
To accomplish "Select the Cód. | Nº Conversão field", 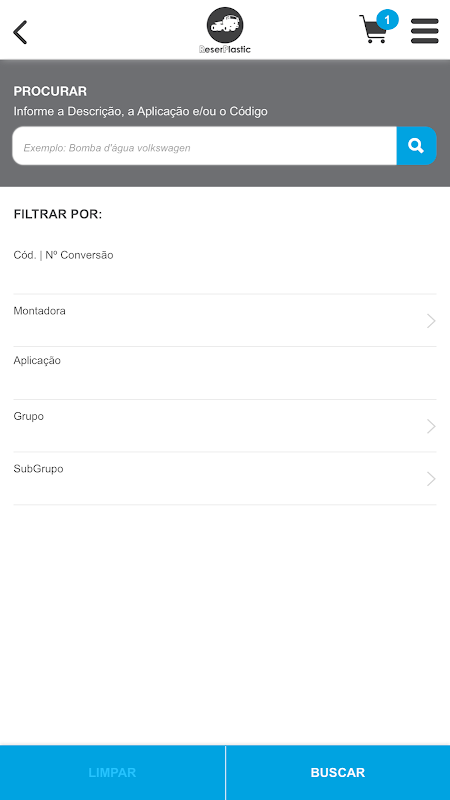I will 225,267.
